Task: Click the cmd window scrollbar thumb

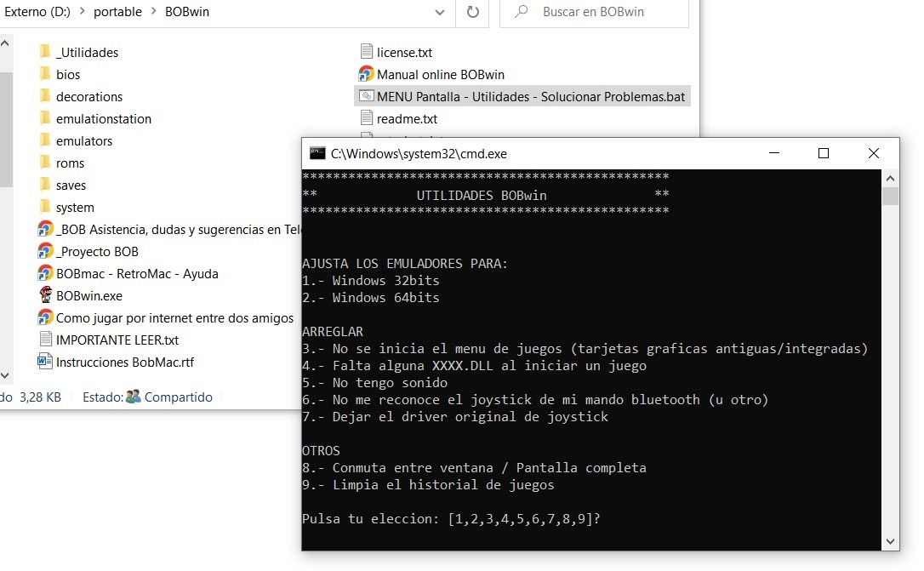Action: click(x=890, y=196)
